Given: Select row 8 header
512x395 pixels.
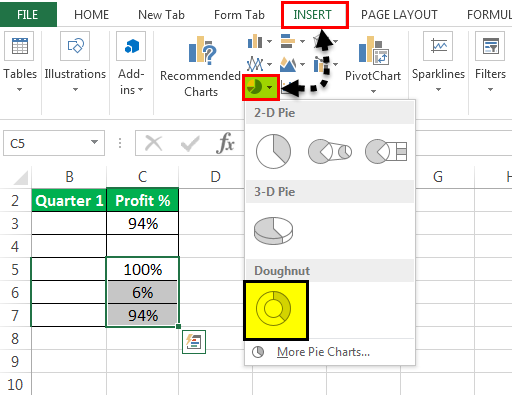Looking at the screenshot, I should [x=15, y=339].
